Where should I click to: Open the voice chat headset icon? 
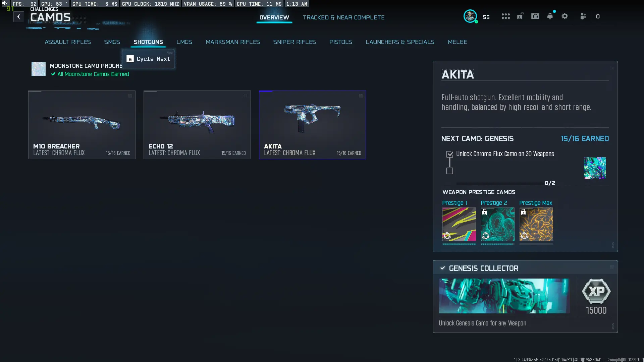click(x=535, y=16)
